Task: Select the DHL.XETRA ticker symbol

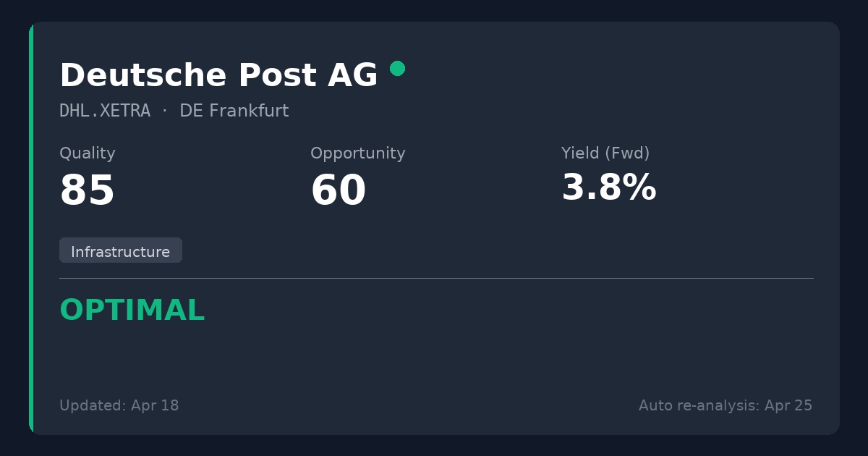Action: [x=105, y=111]
